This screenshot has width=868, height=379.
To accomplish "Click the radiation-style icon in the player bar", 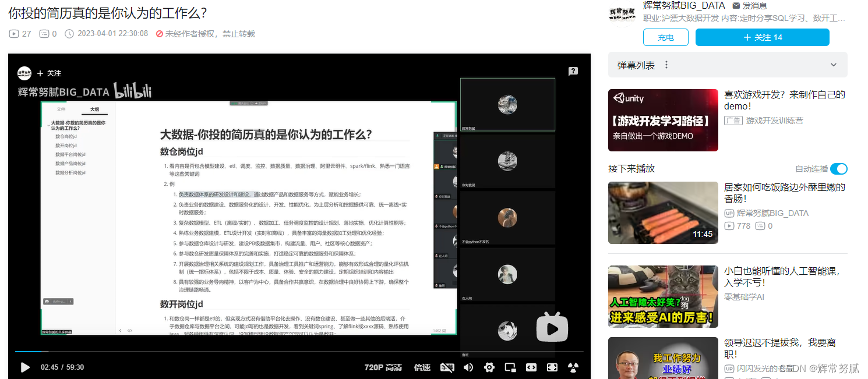I will (x=573, y=367).
